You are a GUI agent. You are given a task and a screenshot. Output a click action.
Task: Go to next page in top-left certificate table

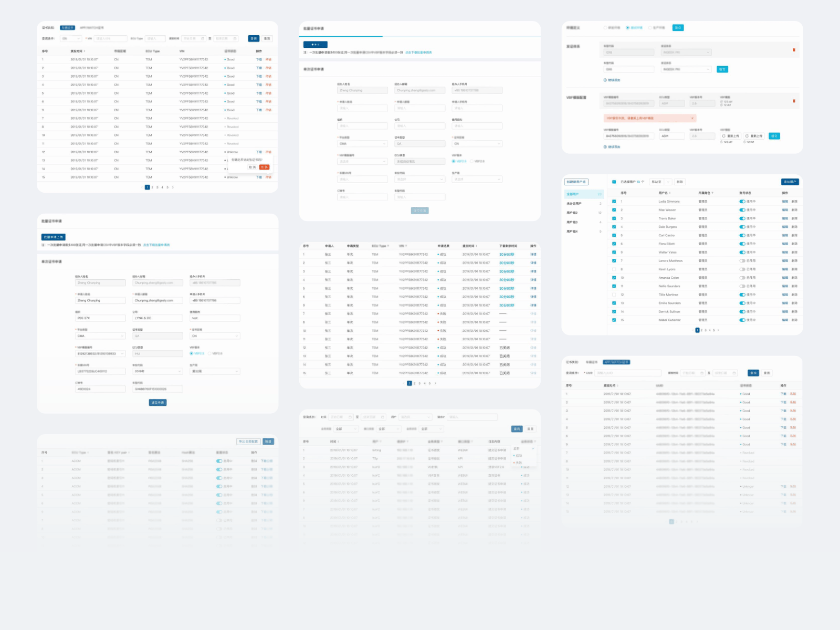coord(173,187)
